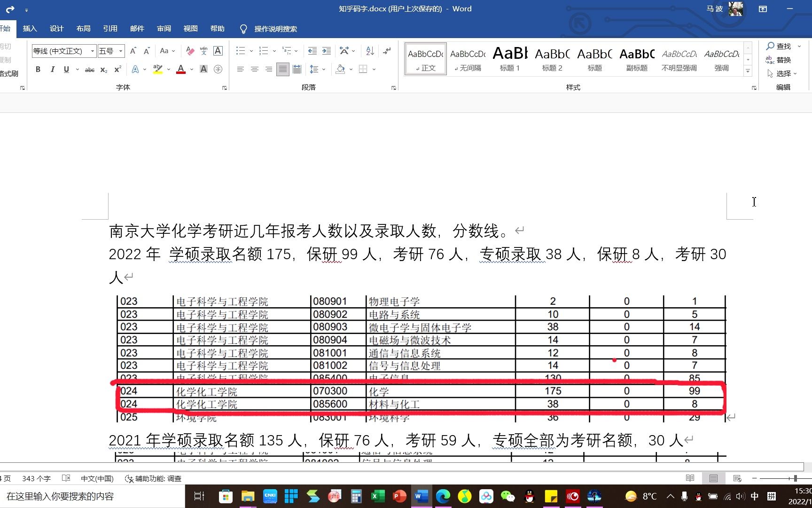
Task: Increase paragraph indent
Action: coord(327,51)
